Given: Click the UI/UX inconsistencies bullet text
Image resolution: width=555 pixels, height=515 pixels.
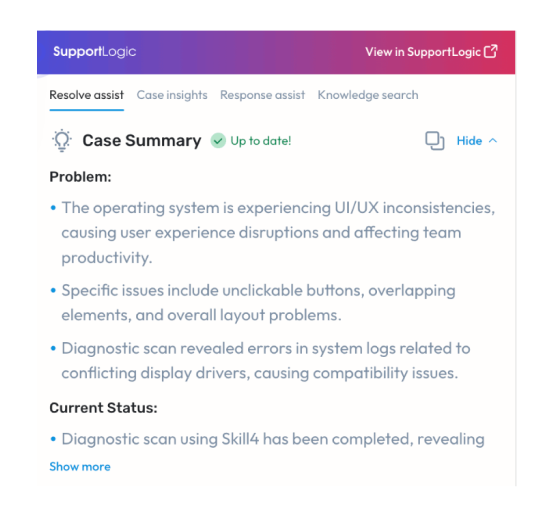Looking at the screenshot, I should pyautogui.click(x=278, y=233).
